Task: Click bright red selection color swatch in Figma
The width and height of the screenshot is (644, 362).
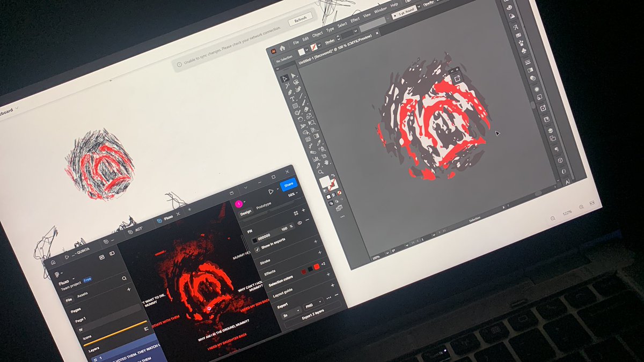Action: (x=316, y=267)
